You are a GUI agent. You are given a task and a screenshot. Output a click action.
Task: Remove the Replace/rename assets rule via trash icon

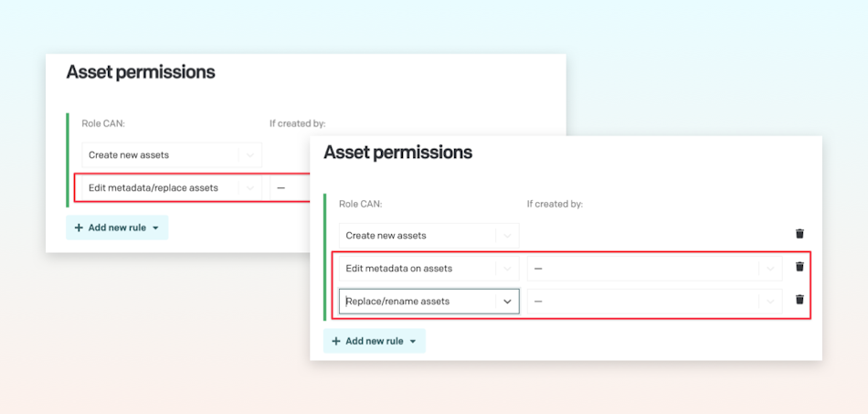799,300
